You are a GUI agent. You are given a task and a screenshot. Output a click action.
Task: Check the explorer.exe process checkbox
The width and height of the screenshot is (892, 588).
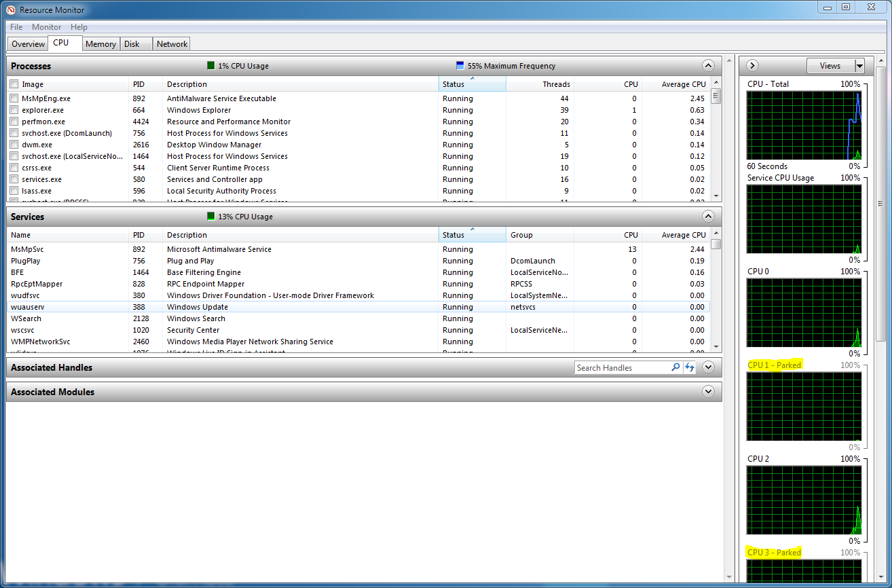point(14,109)
